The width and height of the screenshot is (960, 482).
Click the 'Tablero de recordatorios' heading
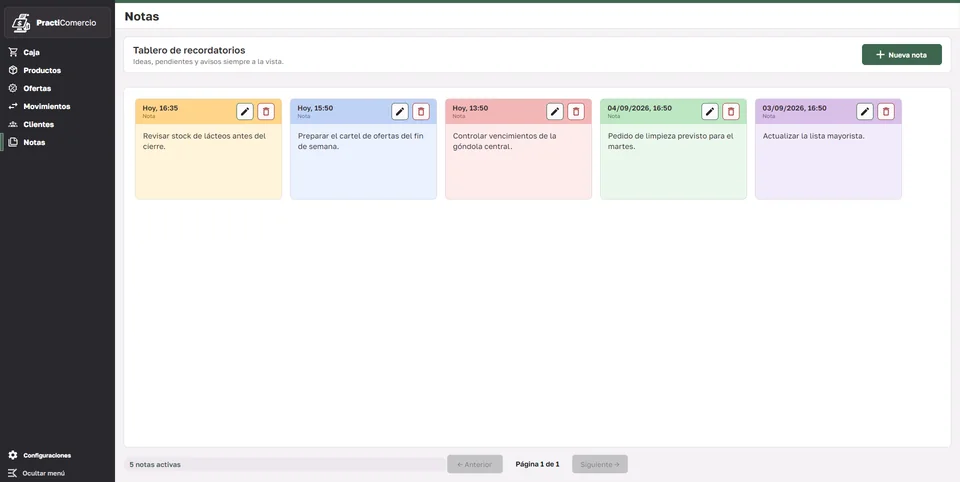(x=189, y=50)
